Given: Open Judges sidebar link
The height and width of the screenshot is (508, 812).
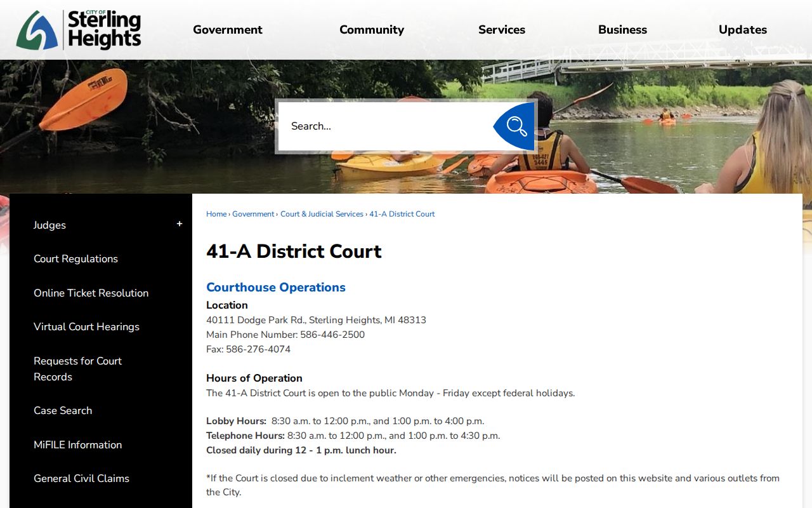Looking at the screenshot, I should (x=49, y=225).
